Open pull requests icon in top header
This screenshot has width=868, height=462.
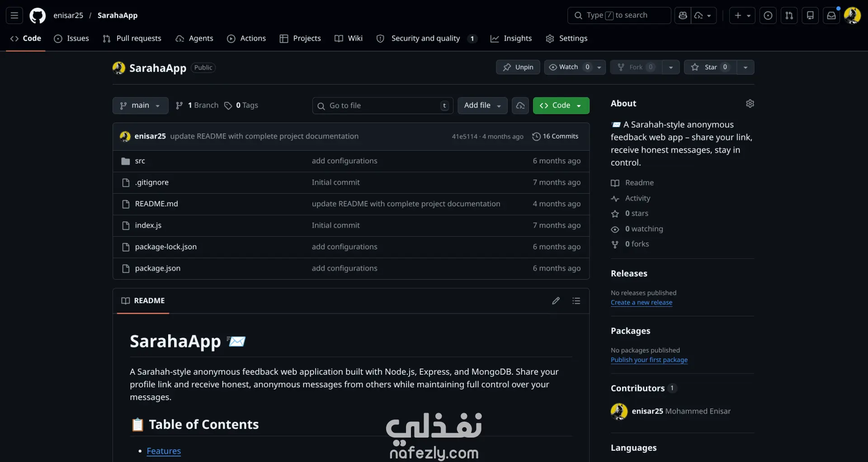tap(789, 15)
